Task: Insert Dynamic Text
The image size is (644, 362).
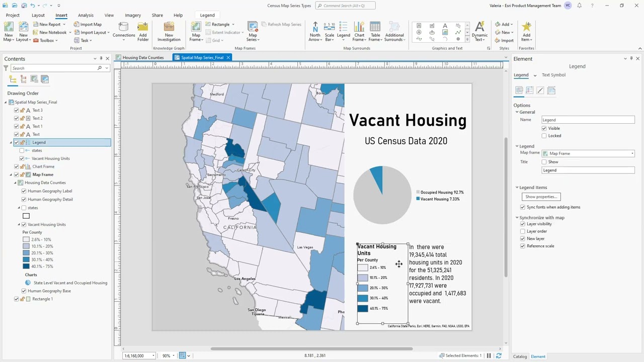Action: pos(479,32)
